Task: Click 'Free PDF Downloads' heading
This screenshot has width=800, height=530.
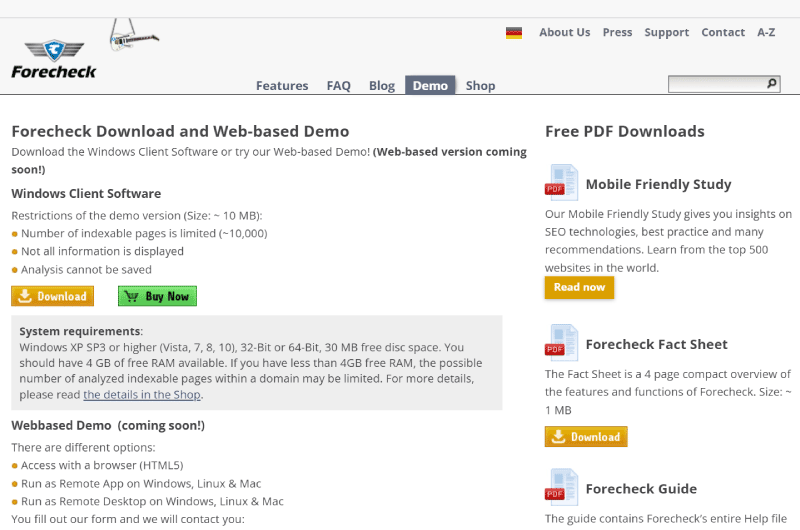Action: pos(624,132)
